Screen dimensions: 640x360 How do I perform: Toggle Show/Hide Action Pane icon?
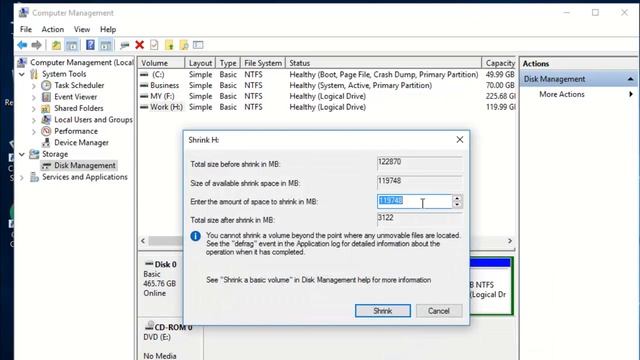tap(106, 45)
